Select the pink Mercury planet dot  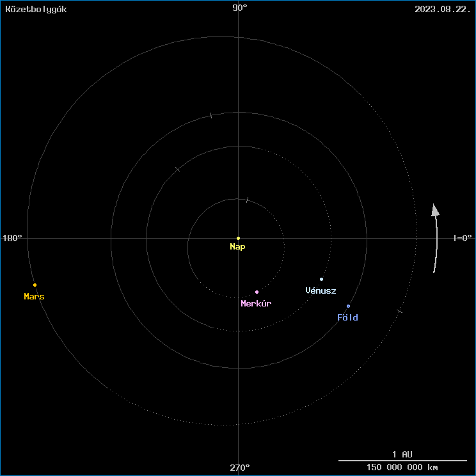click(257, 292)
